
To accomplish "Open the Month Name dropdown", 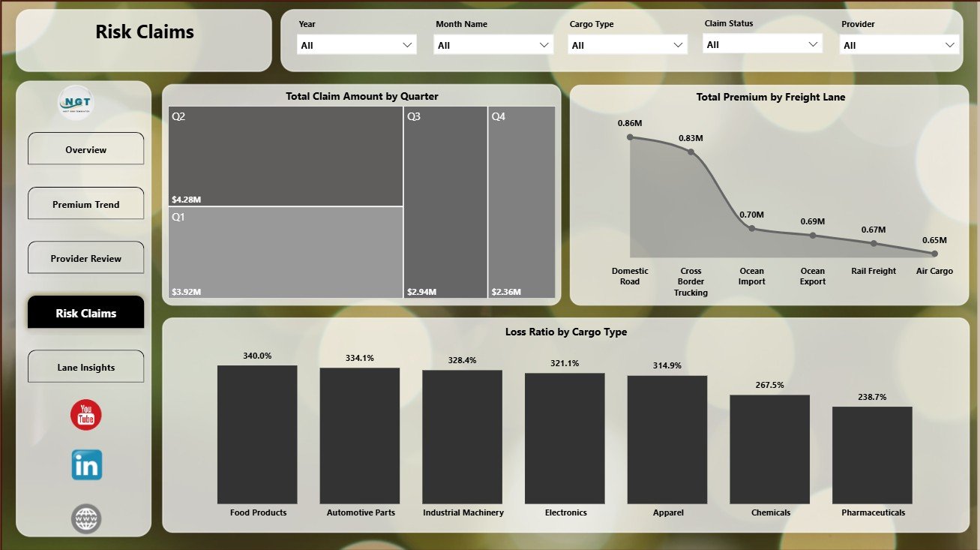I will [x=493, y=45].
